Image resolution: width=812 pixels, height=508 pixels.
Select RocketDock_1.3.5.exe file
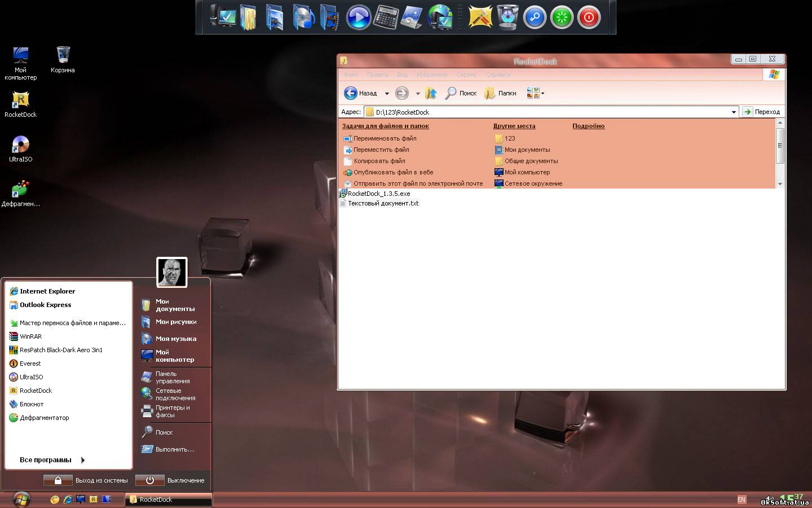[x=375, y=194]
